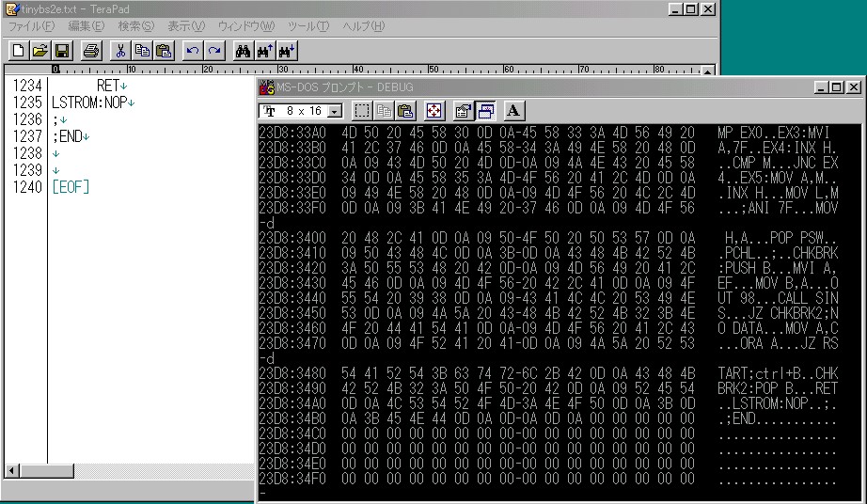867x504 pixels.
Task: Paste clipboard in TeraPad toolbar
Action: pos(164,51)
